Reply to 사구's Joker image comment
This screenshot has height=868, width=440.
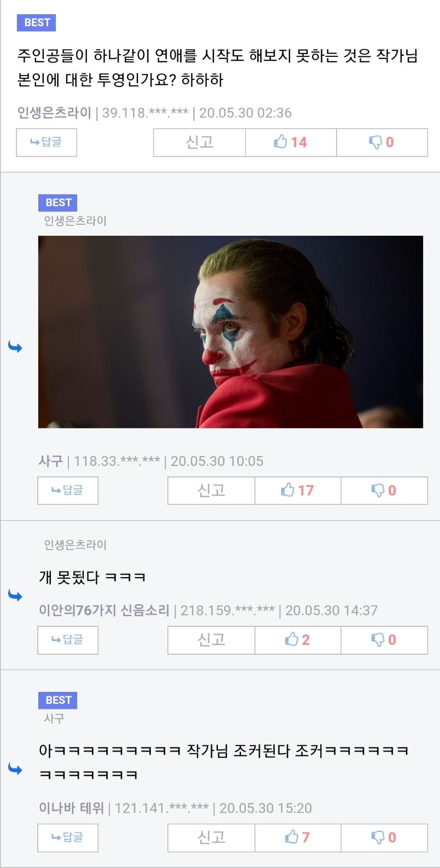click(68, 491)
